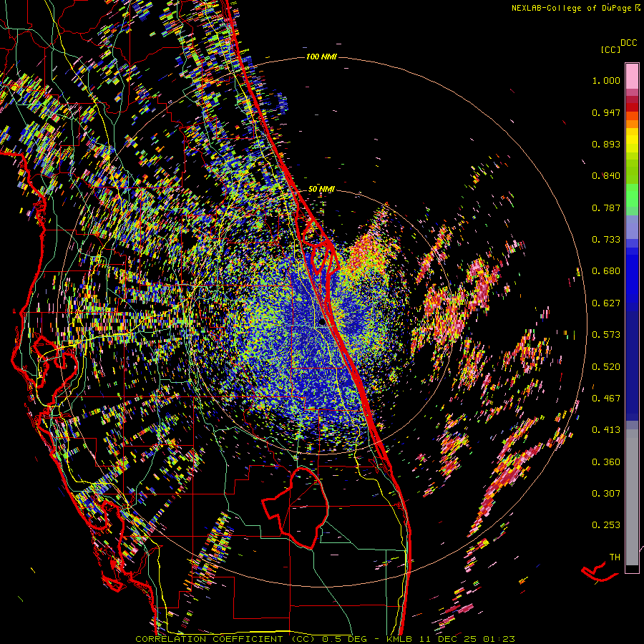Click the 0.893 legend value
Screen dimensions: 644x644
(x=606, y=144)
